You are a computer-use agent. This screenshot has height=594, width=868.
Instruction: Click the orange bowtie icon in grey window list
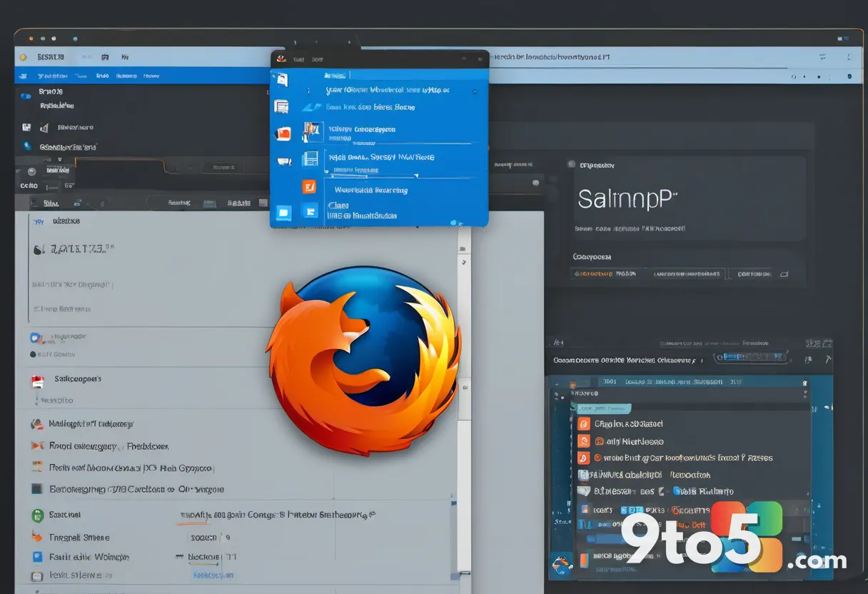point(37,445)
